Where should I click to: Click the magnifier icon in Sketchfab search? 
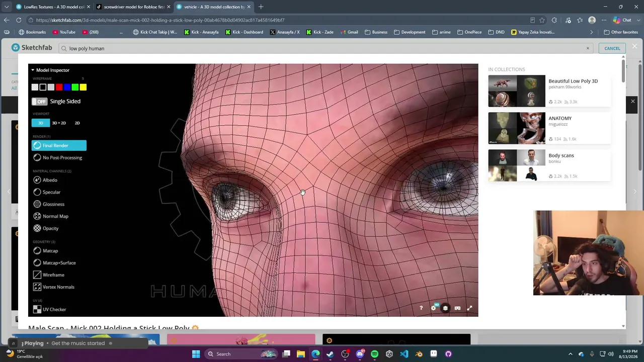point(63,48)
